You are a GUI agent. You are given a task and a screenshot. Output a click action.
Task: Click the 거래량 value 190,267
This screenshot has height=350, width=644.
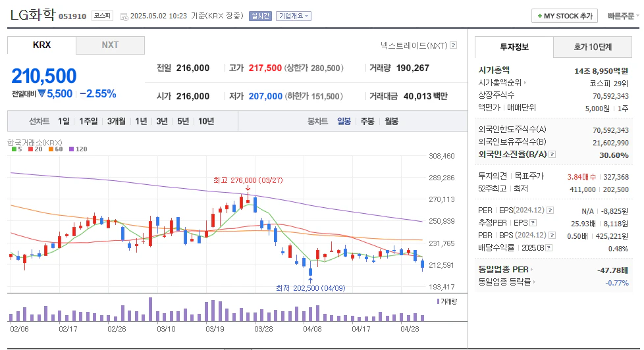(412, 68)
